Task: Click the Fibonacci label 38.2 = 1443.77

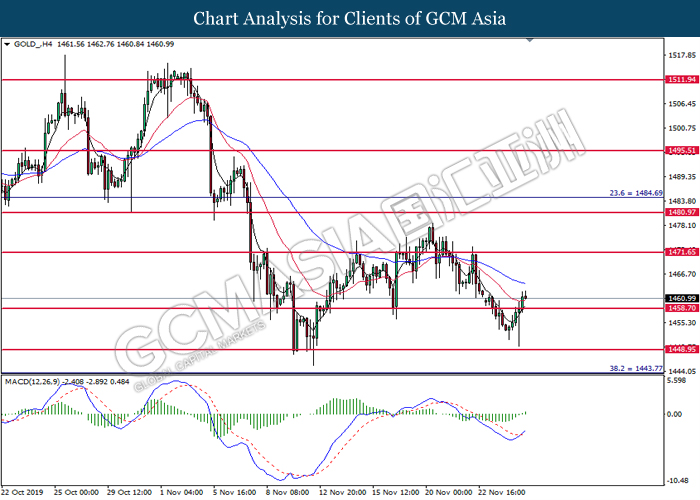Action: pos(636,368)
